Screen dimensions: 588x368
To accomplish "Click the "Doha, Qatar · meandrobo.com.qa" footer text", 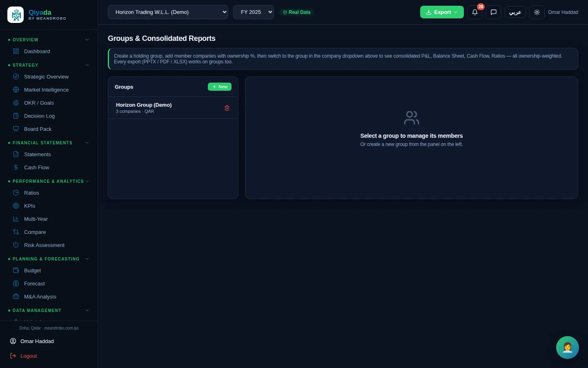I will 49,328.
